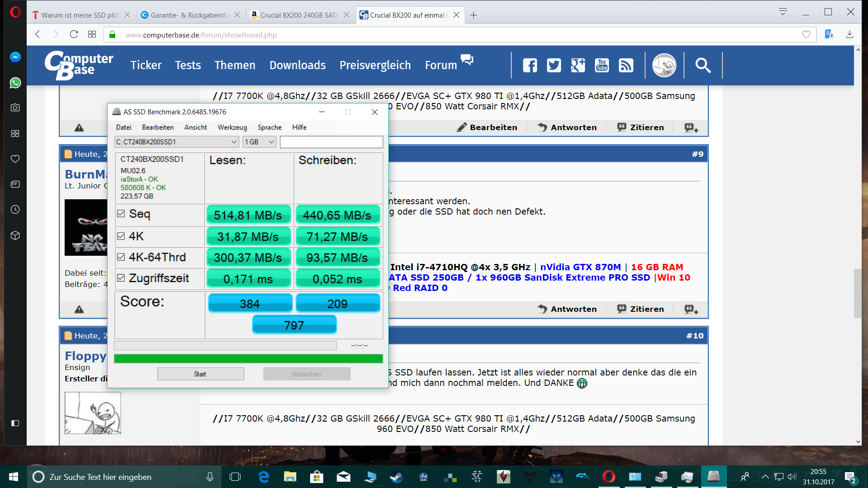Start the AS SSD benchmark
Screen dimensions: 868x488
pos(200,374)
